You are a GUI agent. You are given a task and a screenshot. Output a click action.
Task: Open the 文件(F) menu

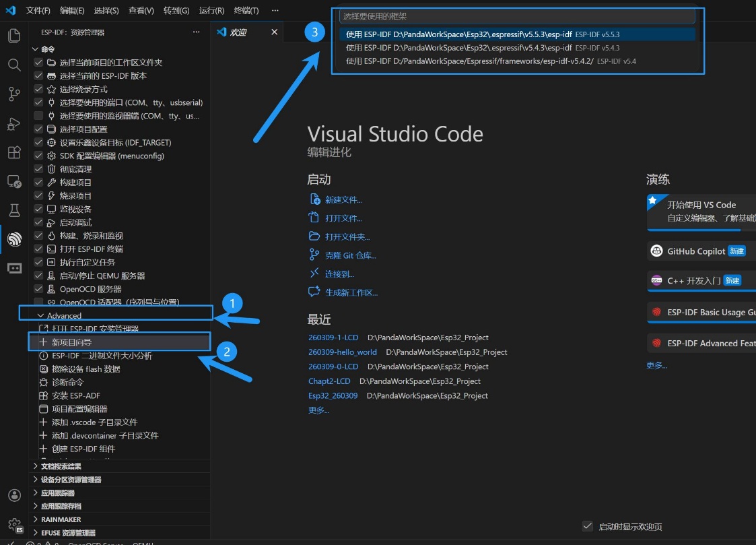pos(38,11)
